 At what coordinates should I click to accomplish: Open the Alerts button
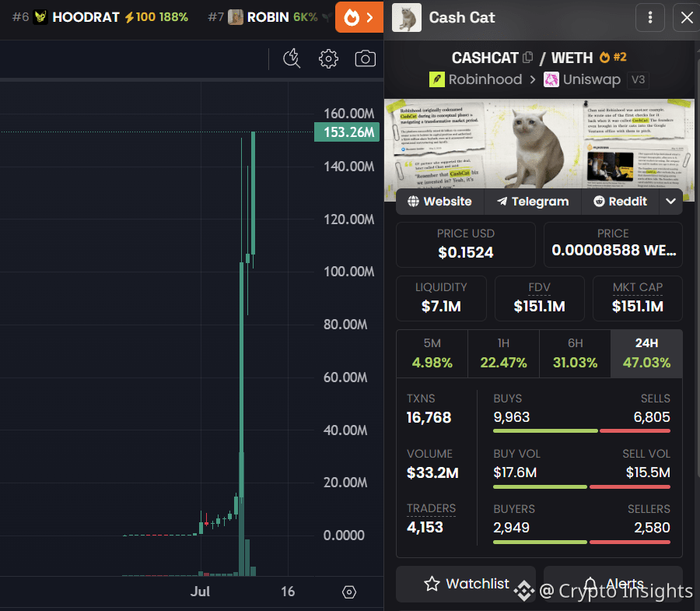(x=613, y=584)
